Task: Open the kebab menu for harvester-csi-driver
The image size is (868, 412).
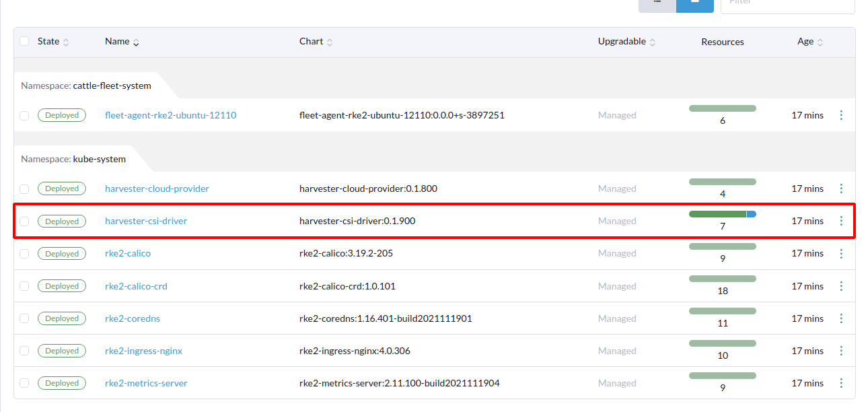Action: coord(841,220)
